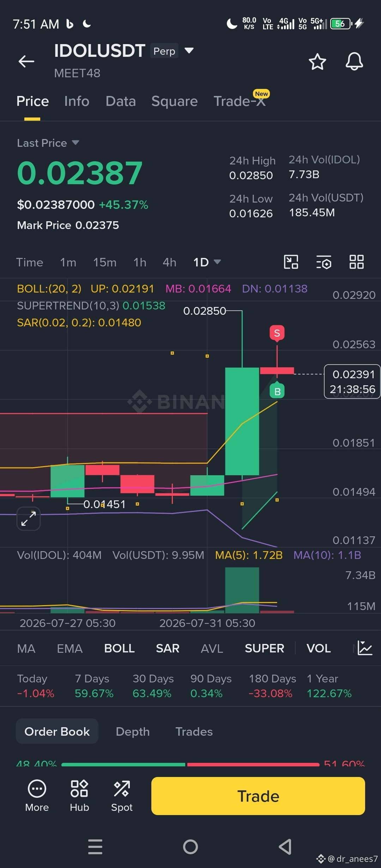Tap the back arrow icon
The height and width of the screenshot is (868, 381).
click(26, 61)
